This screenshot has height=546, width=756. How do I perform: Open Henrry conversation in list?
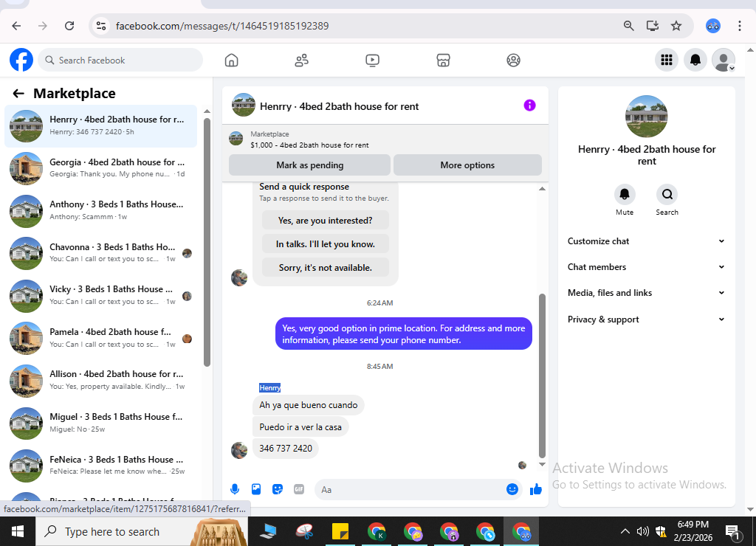tap(100, 125)
